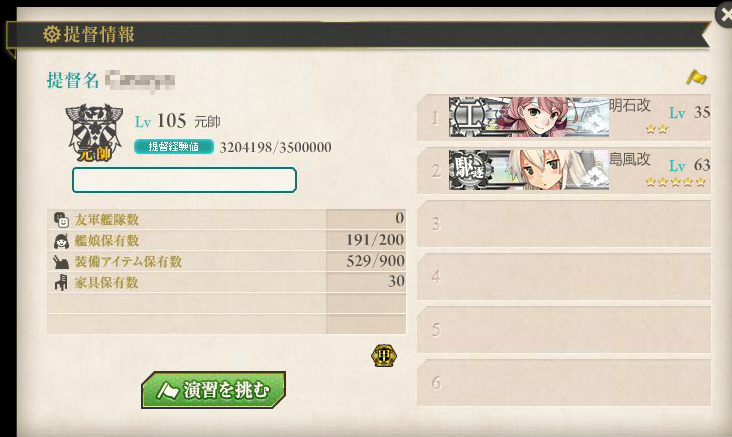Viewport: 732px width, 437px height.
Task: Click empty fleet slot 6
Action: (564, 382)
